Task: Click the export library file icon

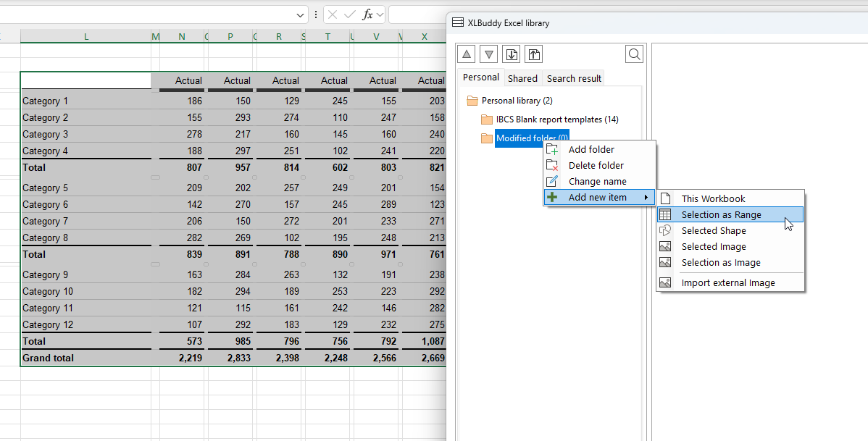Action: [533, 54]
